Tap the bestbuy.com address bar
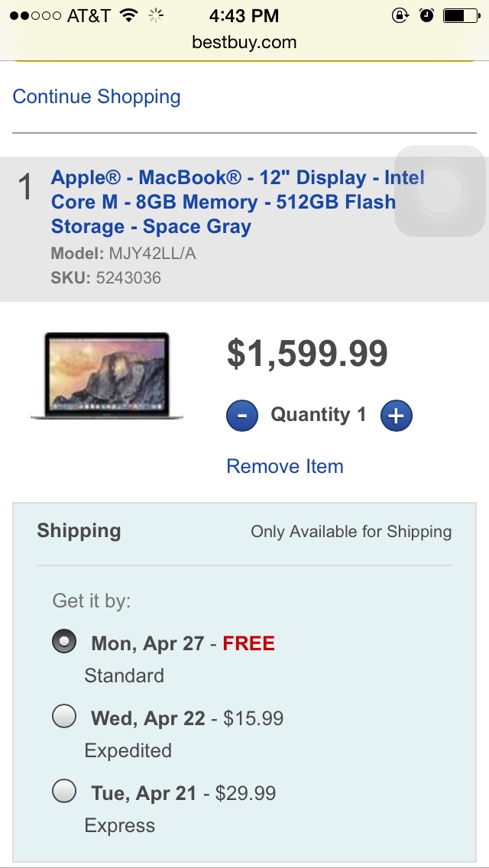 point(244,42)
